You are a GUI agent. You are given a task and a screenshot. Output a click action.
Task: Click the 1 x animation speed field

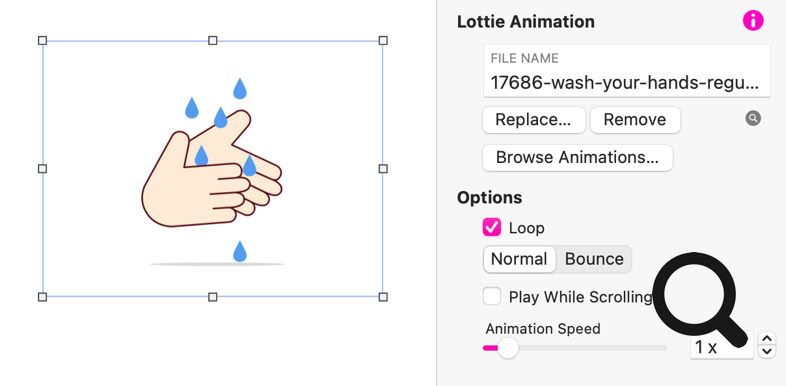[x=722, y=347]
